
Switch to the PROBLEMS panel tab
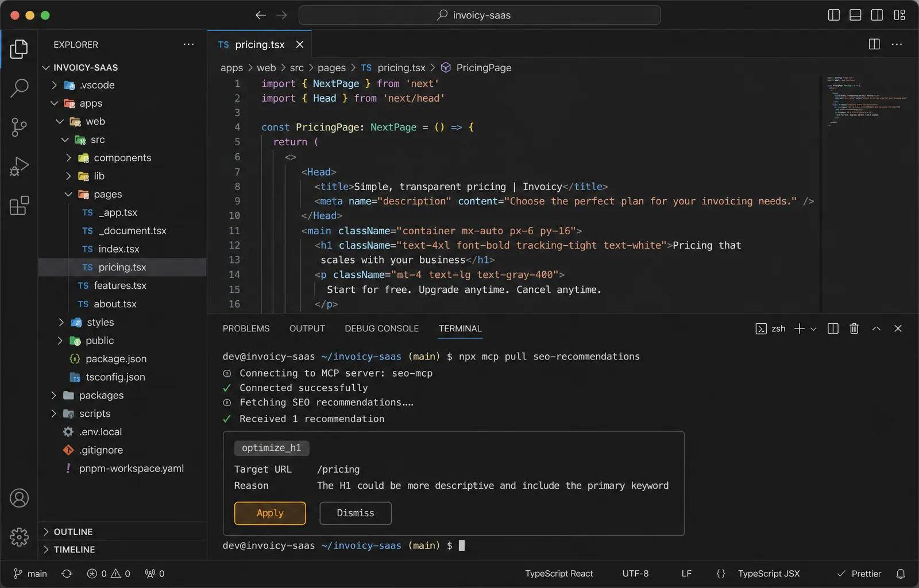coord(246,328)
